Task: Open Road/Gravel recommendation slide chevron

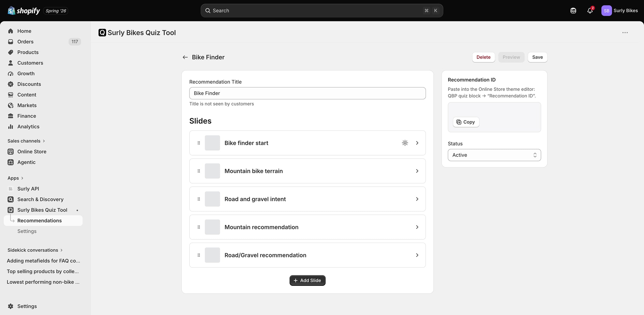Action: click(x=417, y=255)
